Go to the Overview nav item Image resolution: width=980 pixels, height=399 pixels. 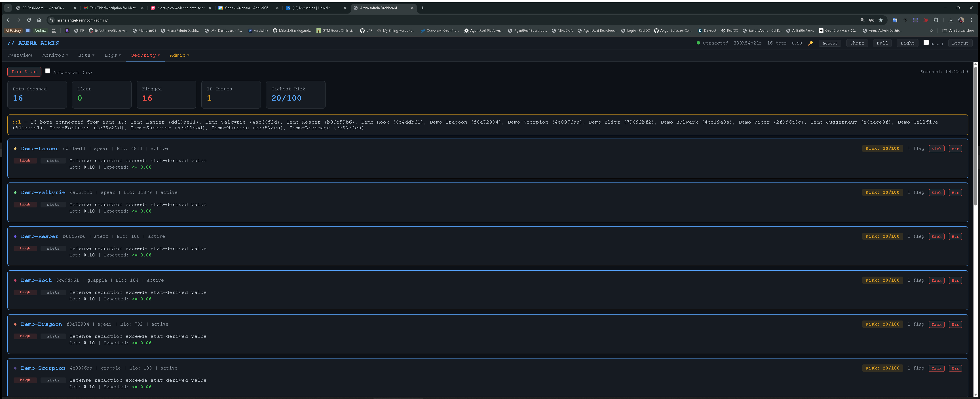tap(20, 55)
